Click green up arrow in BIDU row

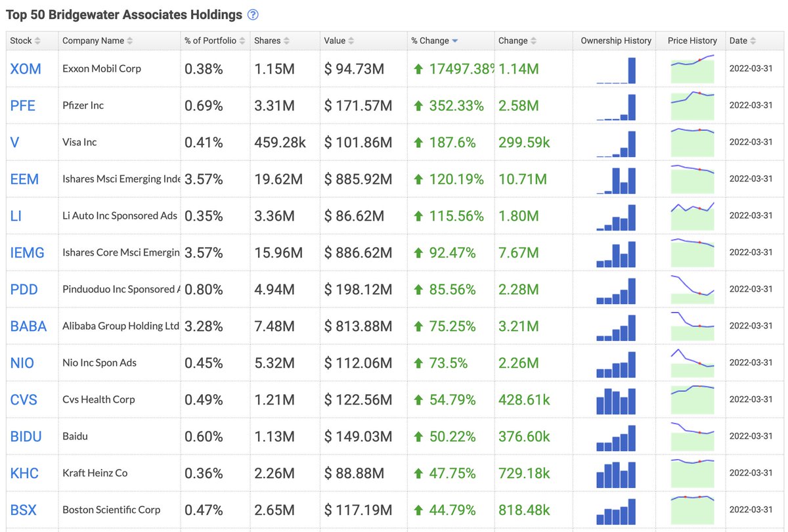point(418,437)
